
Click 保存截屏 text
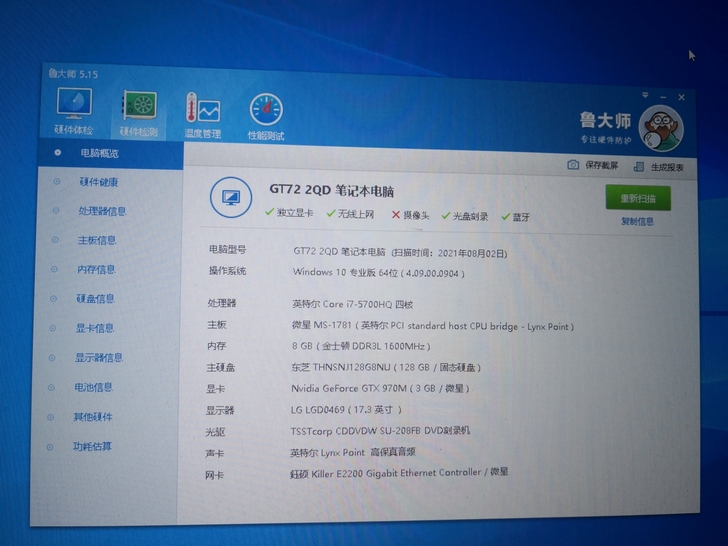(601, 165)
